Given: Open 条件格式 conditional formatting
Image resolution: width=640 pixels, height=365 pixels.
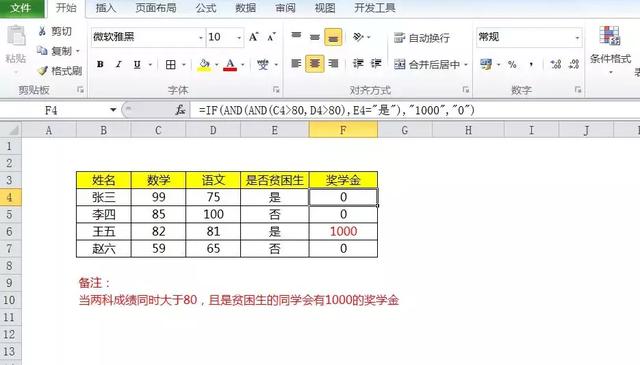Looking at the screenshot, I should coord(611,49).
